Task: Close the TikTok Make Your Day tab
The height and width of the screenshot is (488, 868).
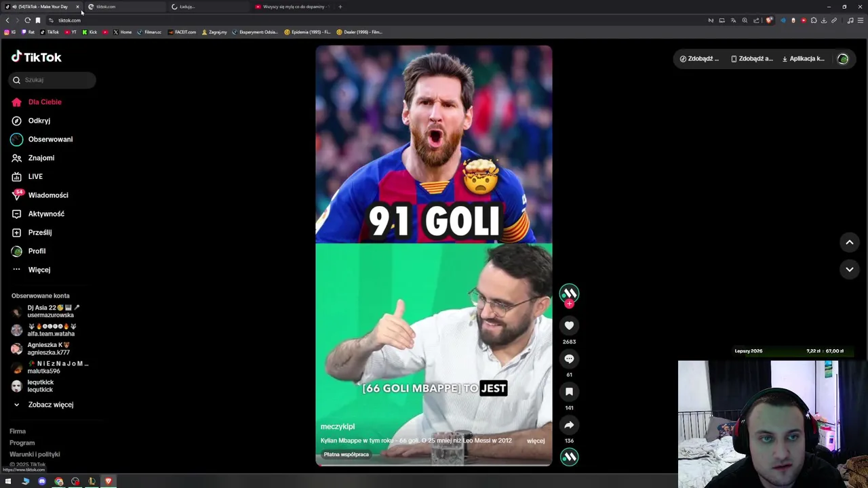Action: [77, 7]
